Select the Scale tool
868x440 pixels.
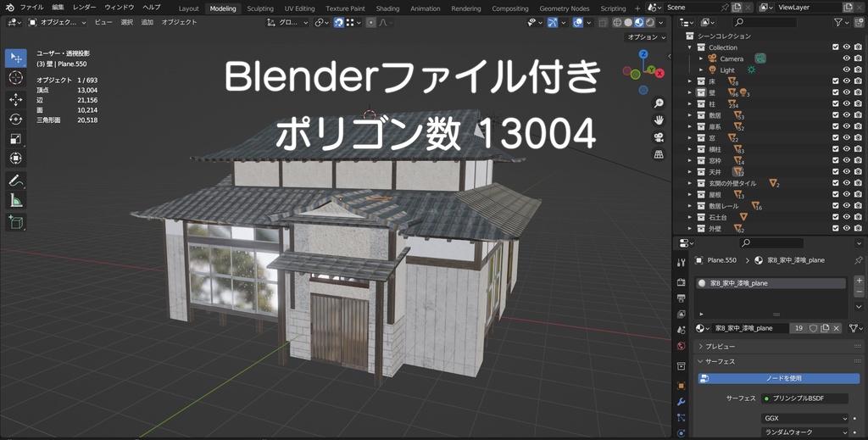(x=15, y=139)
